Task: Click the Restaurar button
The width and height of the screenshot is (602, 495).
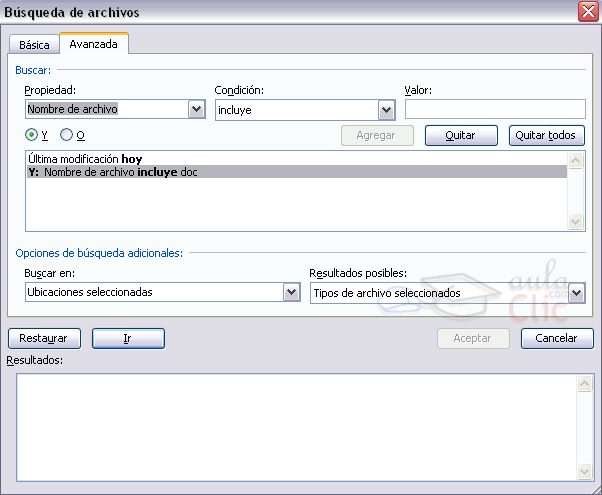Action: click(43, 338)
